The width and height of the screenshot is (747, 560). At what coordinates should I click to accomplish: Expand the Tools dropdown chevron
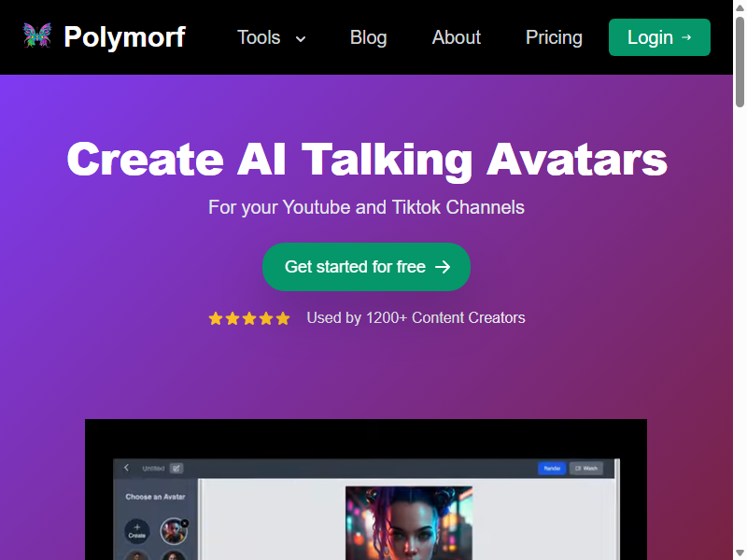(301, 39)
